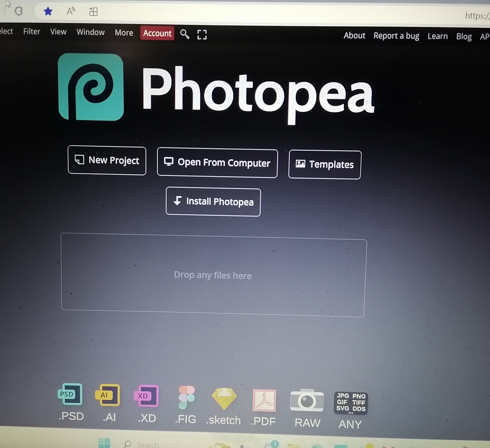
Task: Open the More menu
Action: point(124,33)
